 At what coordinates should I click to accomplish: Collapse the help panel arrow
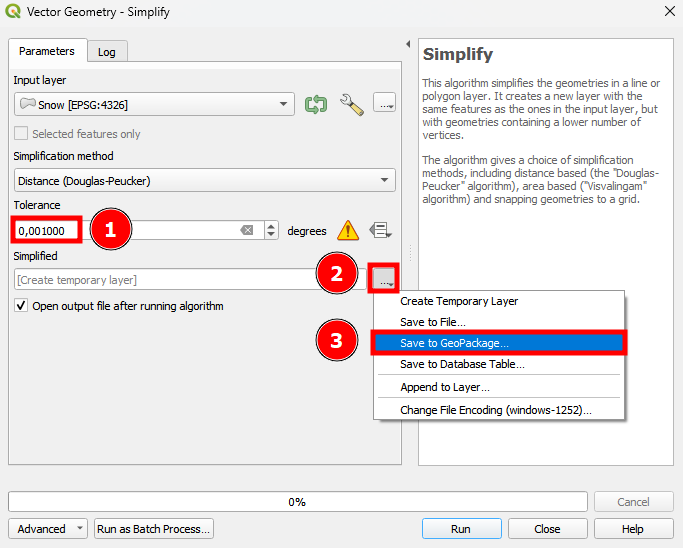[x=408, y=45]
